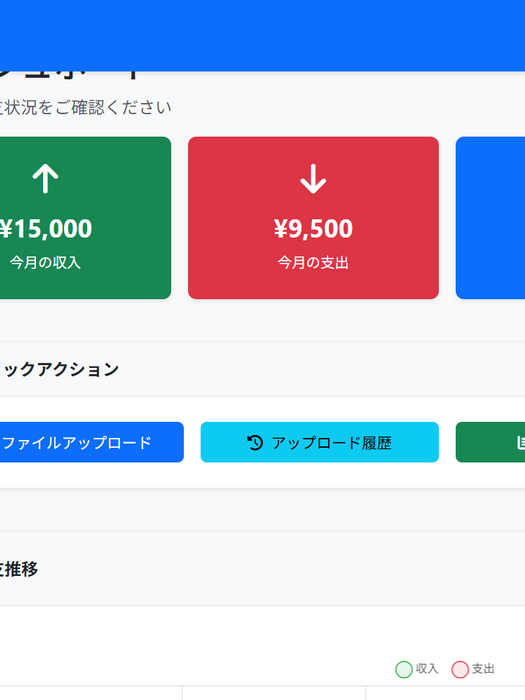This screenshot has height=700, width=525.
Task: Click the history clock icon in アップロード履歴 button
Action: tap(255, 442)
